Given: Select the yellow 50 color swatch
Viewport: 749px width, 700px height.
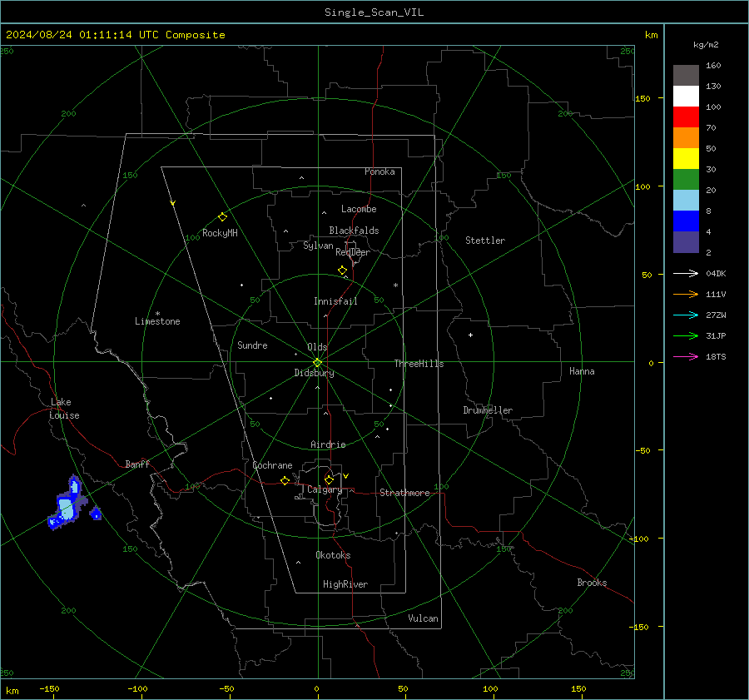Looking at the screenshot, I should [686, 159].
